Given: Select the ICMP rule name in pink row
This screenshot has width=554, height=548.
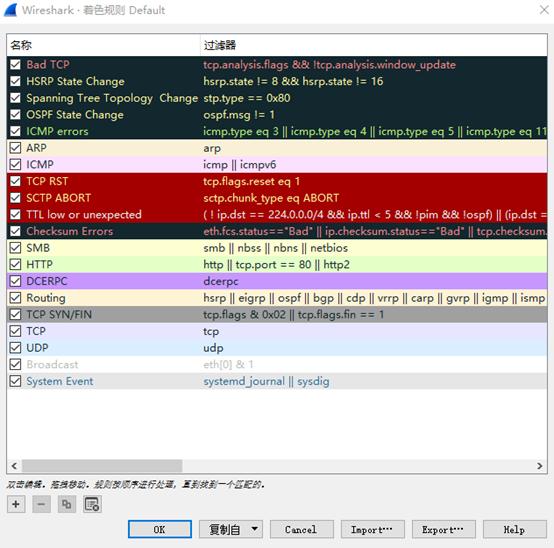Looking at the screenshot, I should (x=40, y=164).
